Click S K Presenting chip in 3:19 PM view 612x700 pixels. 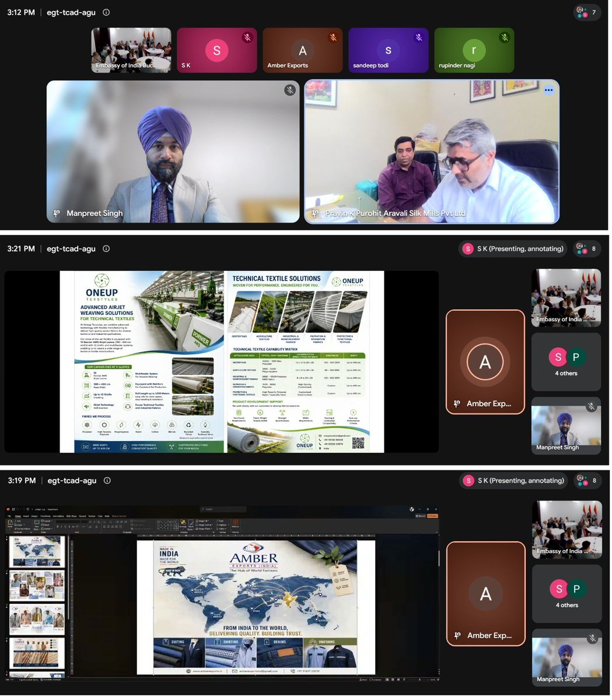coord(515,481)
